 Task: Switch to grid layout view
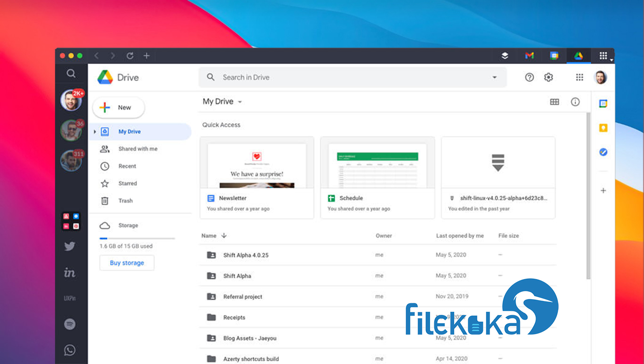pyautogui.click(x=555, y=102)
